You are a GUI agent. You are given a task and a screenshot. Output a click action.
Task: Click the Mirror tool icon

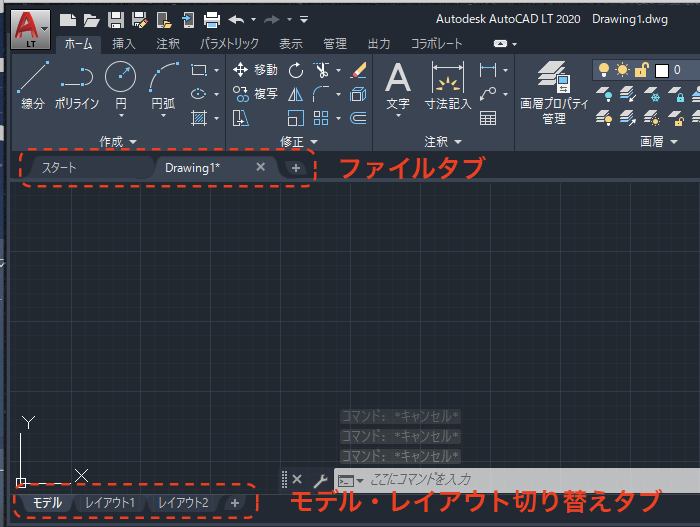296,94
